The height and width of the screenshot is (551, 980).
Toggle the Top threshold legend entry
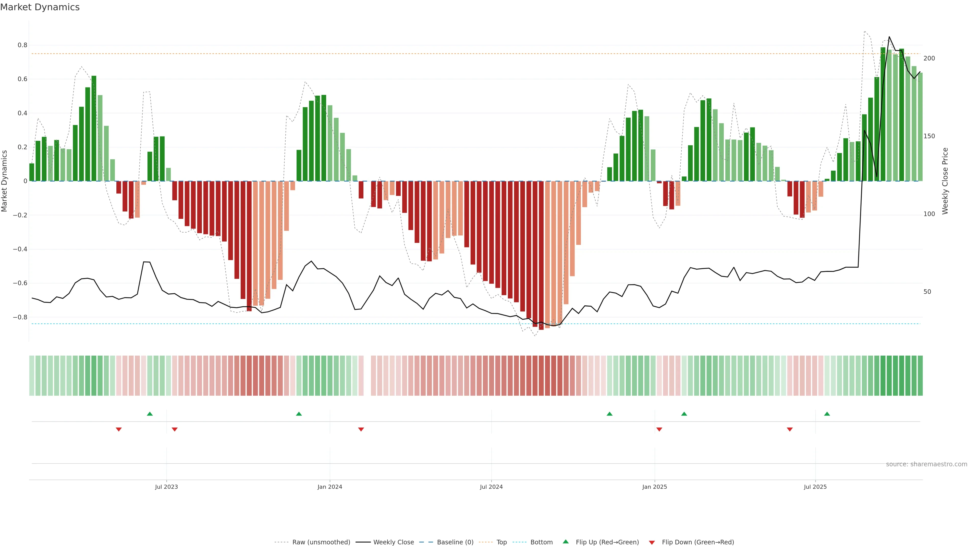[501, 542]
